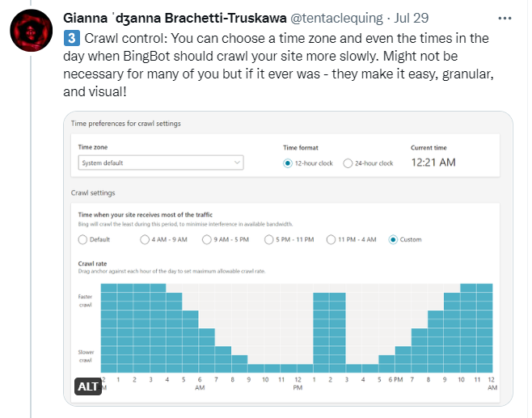Select the 24-hour clock option

[x=348, y=163]
